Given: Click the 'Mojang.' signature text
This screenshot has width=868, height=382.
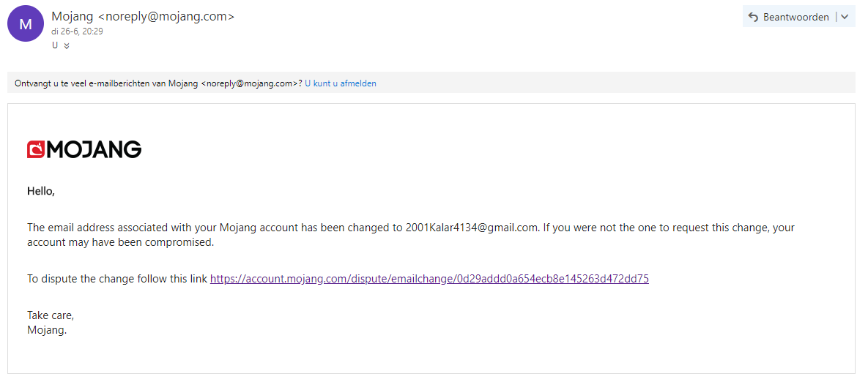Looking at the screenshot, I should (x=47, y=330).
